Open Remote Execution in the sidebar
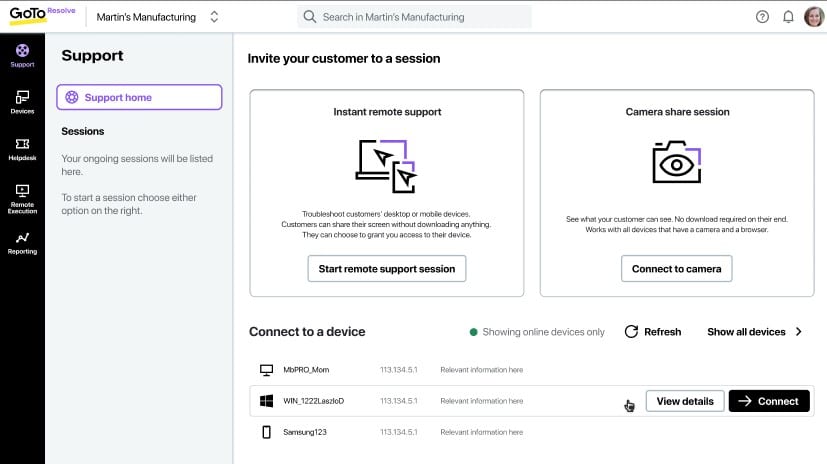 [x=22, y=199]
